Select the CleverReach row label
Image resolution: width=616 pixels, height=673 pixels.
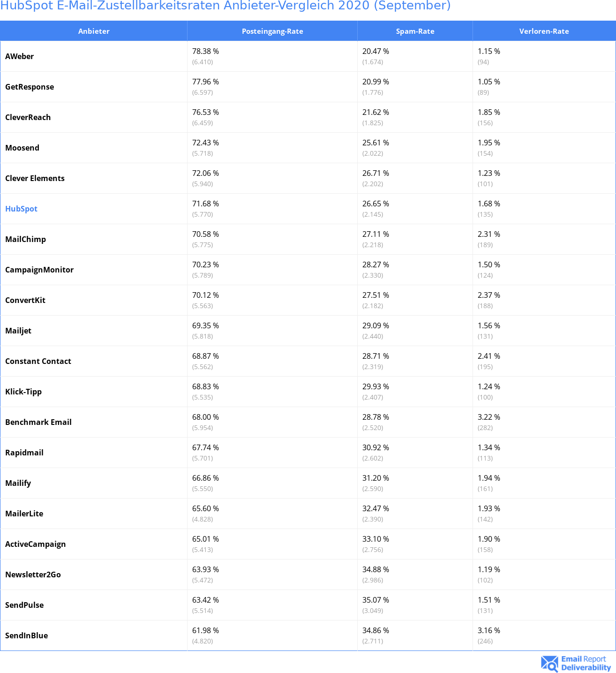pyautogui.click(x=28, y=117)
